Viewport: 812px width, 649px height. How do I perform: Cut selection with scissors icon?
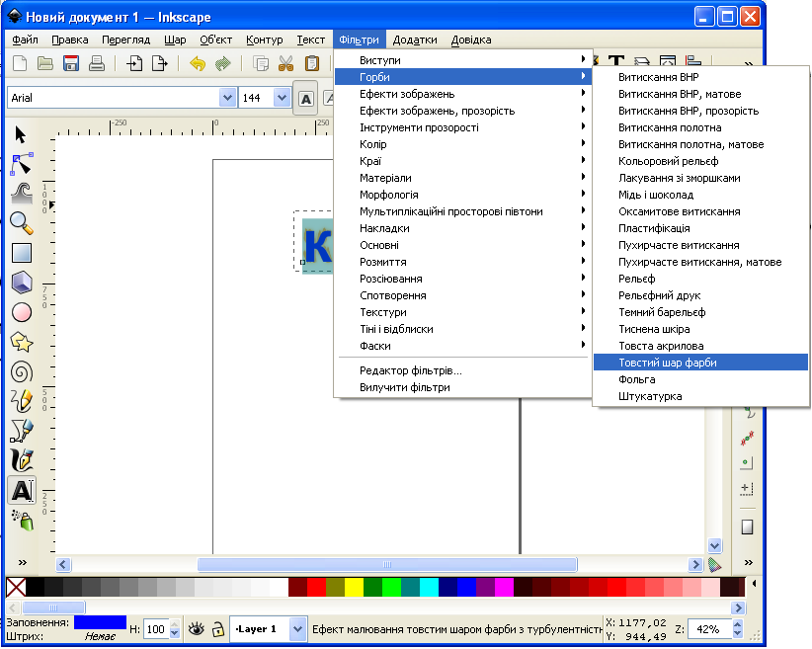[x=285, y=63]
